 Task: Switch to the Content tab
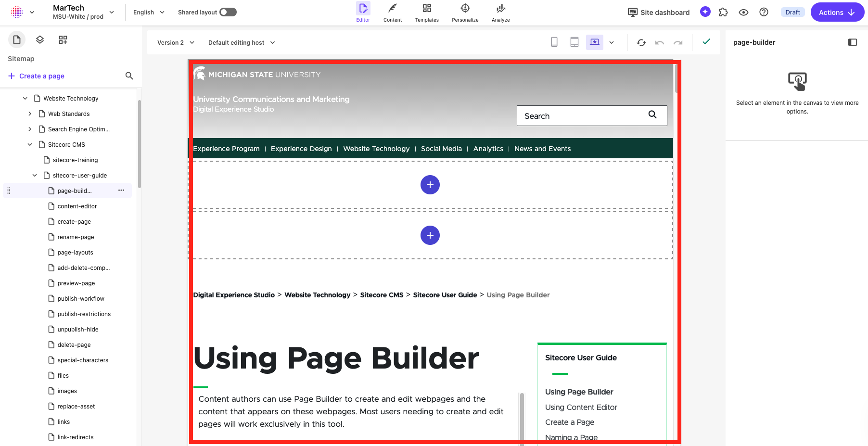tap(393, 12)
